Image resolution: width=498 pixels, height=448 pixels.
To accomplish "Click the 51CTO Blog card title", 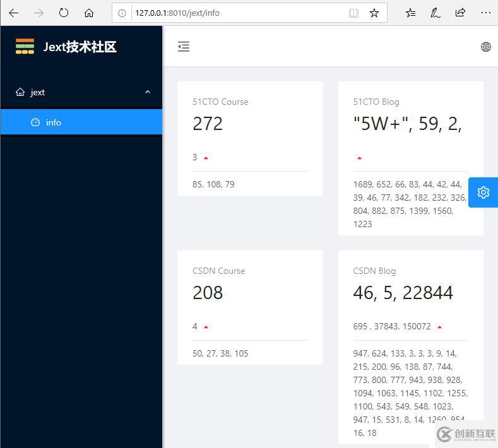I will [376, 102].
